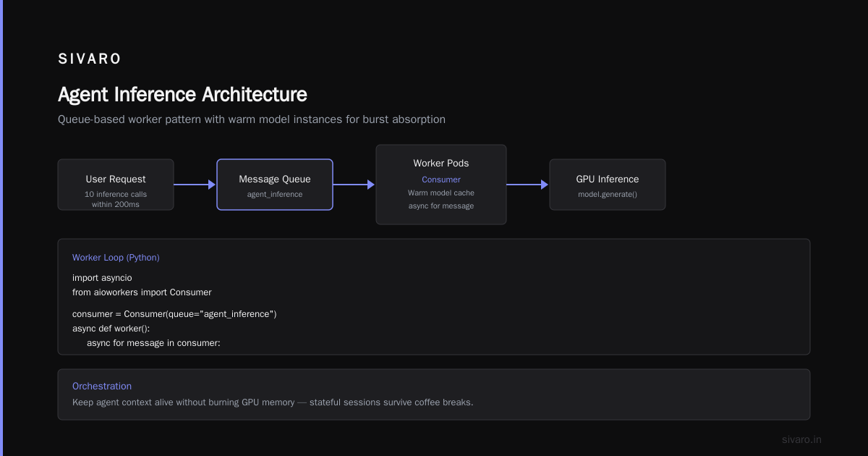This screenshot has width=868, height=456.
Task: Click the 'from aioworkers import Consumer' line
Action: click(x=142, y=292)
